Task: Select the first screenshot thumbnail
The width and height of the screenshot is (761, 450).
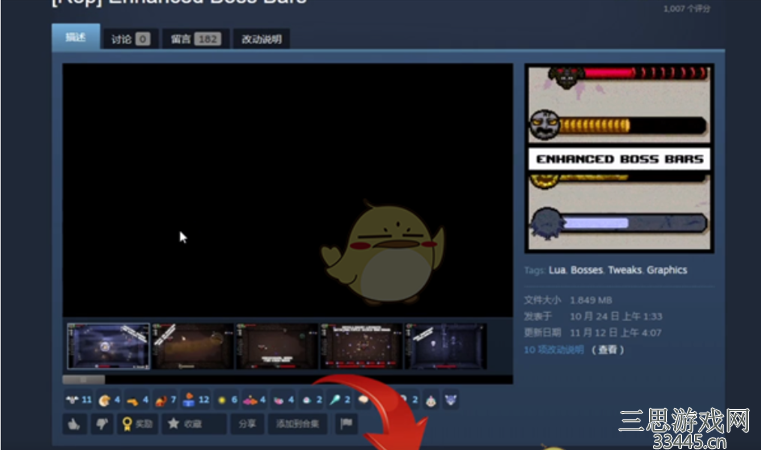Action: pyautogui.click(x=108, y=346)
